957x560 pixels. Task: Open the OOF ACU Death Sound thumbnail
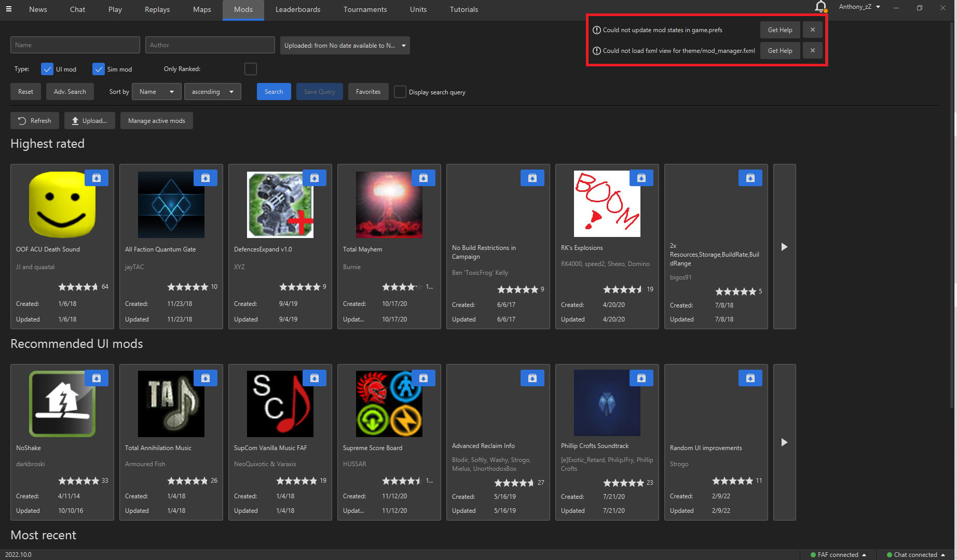(x=62, y=205)
